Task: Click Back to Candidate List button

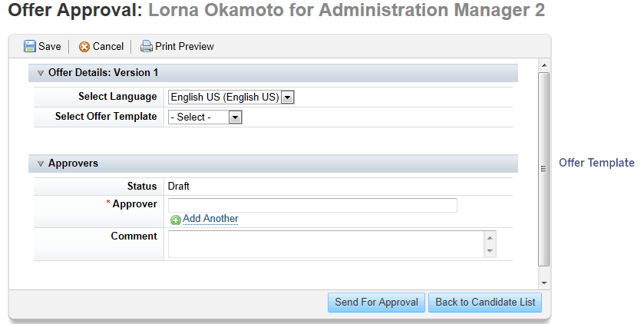Action: (485, 303)
